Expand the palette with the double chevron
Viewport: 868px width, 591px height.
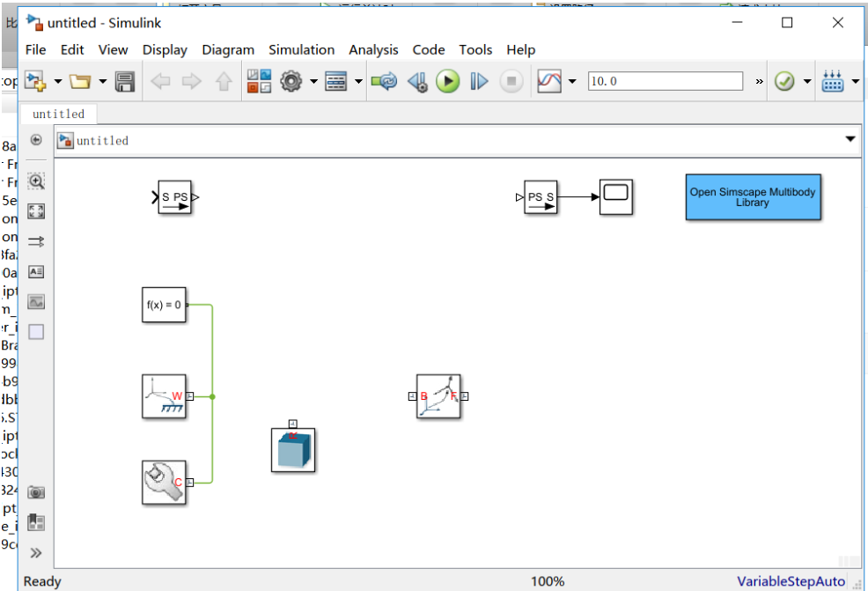[36, 553]
